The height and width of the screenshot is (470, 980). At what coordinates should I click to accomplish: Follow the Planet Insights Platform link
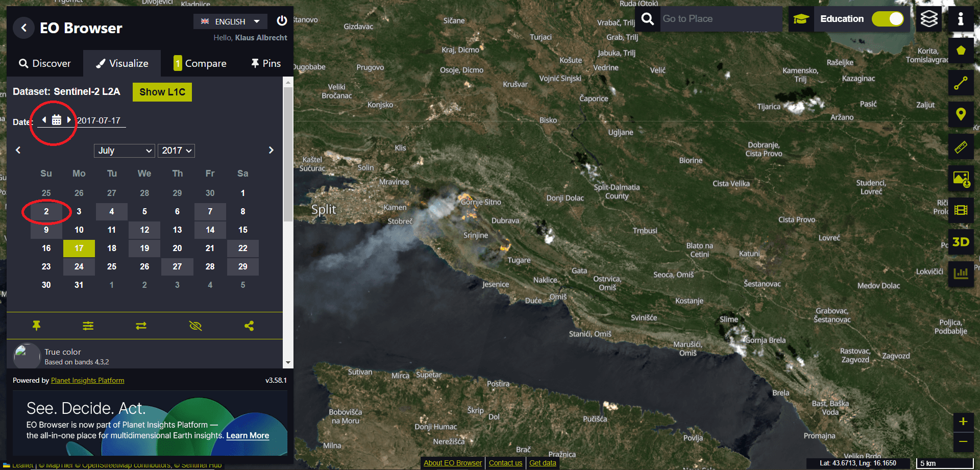[87, 380]
